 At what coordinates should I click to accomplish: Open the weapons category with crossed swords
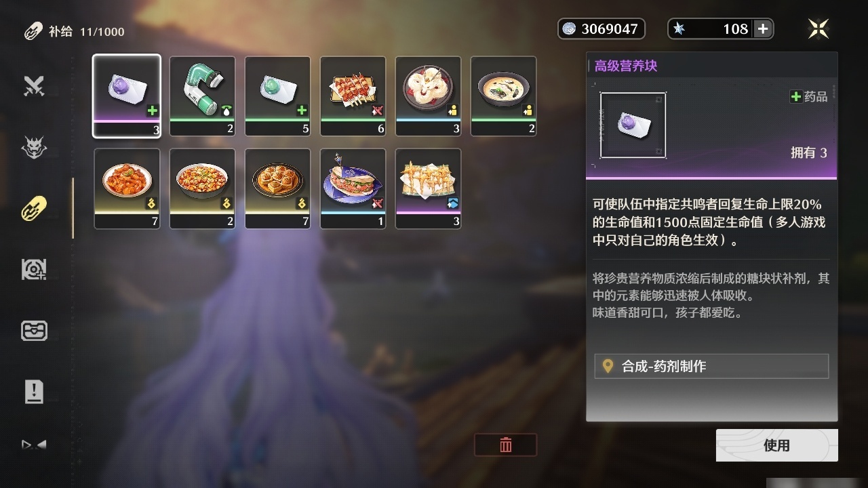[34, 86]
